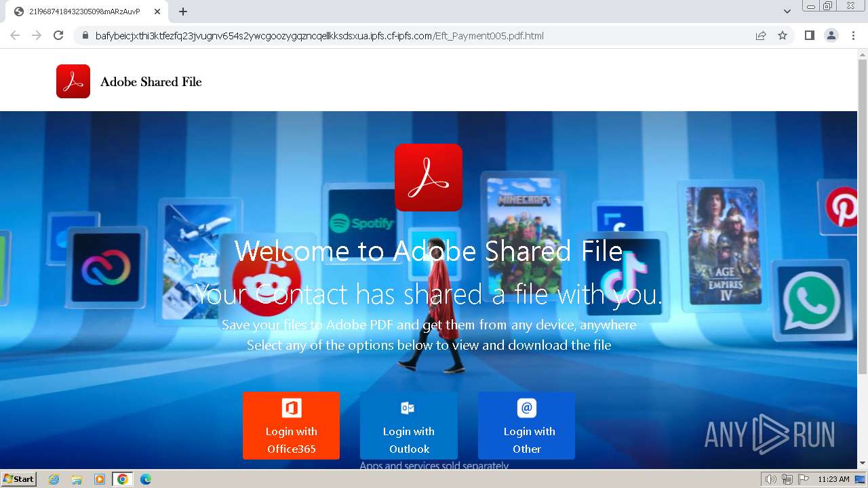Click the network icon in system tray
The image size is (868, 488).
coord(787,479)
